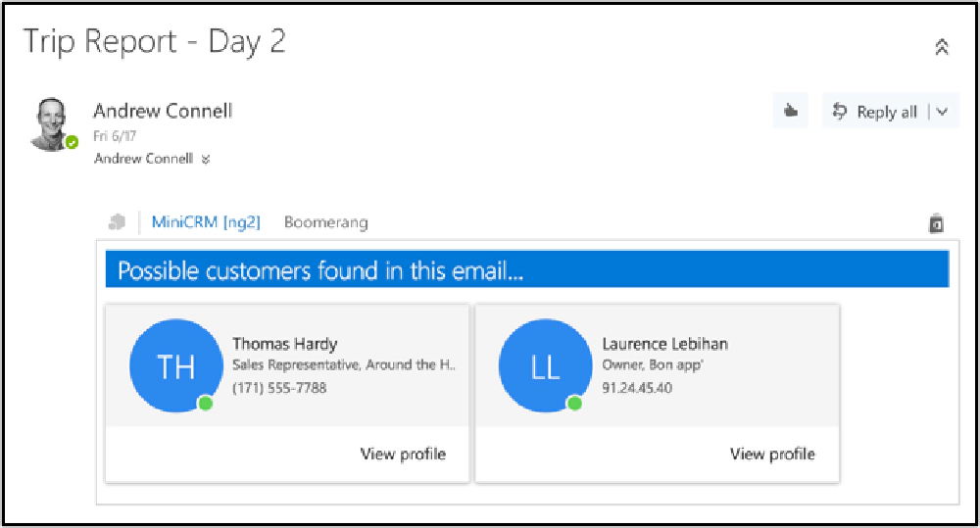The width and height of the screenshot is (980, 528).
Task: Click the green presence badge on sender photo
Action: pos(72,143)
